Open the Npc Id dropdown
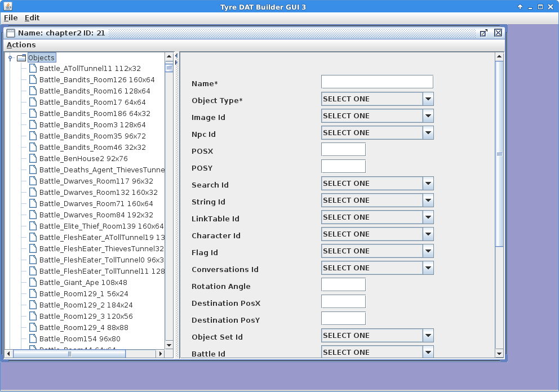This screenshot has height=392, width=559. [377, 132]
